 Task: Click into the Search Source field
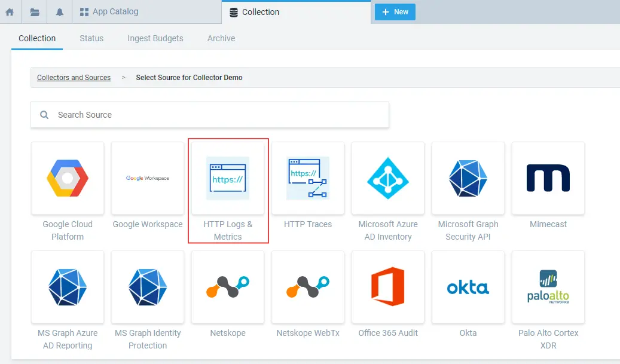pos(215,115)
